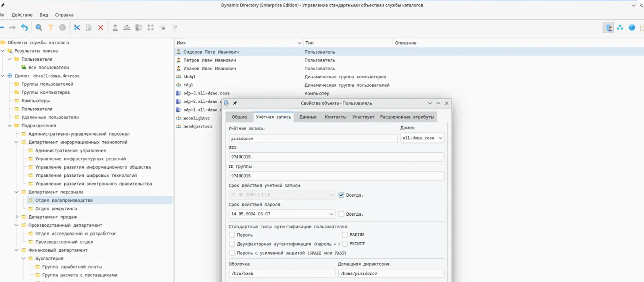Click the gray forward arrow toolbar icon

(x=12, y=28)
